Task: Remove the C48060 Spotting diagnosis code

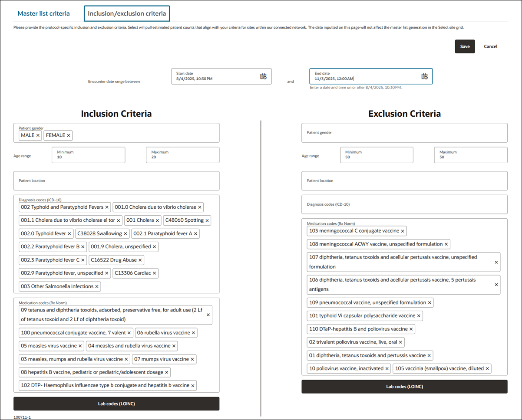Action: point(207,220)
